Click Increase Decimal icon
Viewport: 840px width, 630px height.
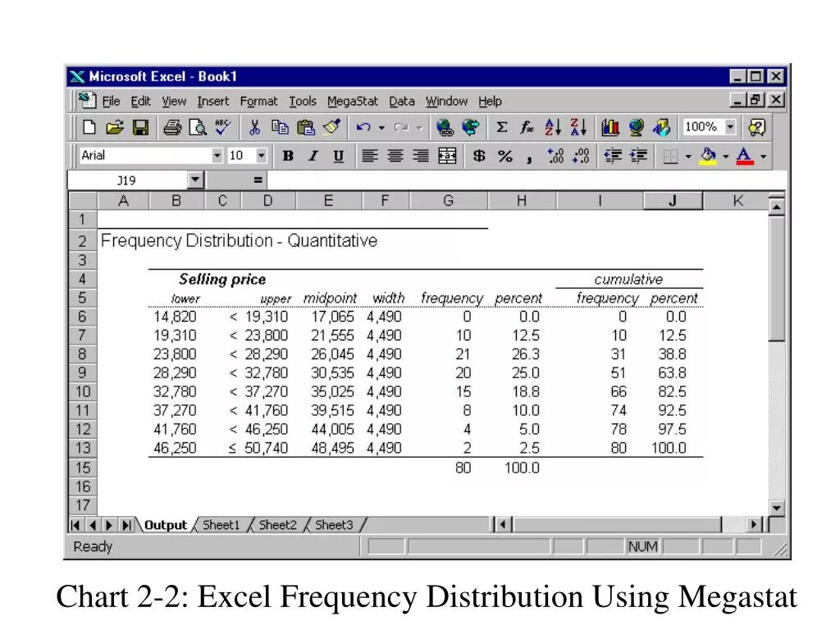pyautogui.click(x=555, y=156)
